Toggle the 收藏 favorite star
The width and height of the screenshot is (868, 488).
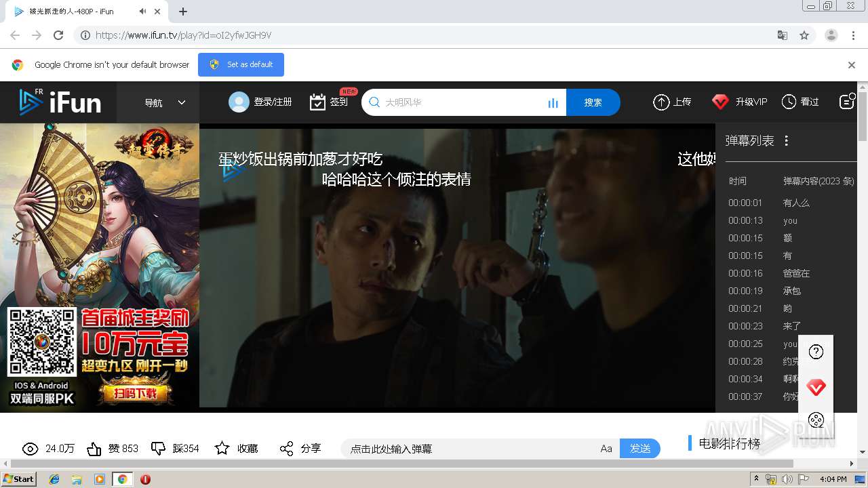point(222,448)
